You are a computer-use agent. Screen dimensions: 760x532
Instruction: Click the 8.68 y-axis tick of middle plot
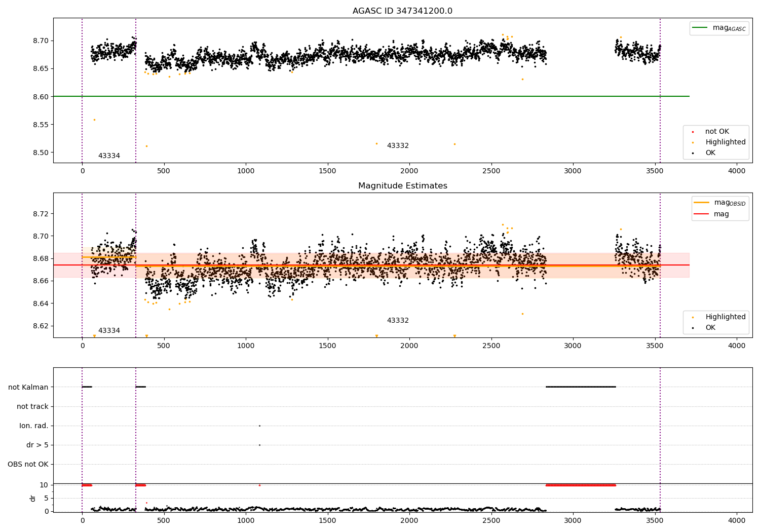click(x=41, y=258)
